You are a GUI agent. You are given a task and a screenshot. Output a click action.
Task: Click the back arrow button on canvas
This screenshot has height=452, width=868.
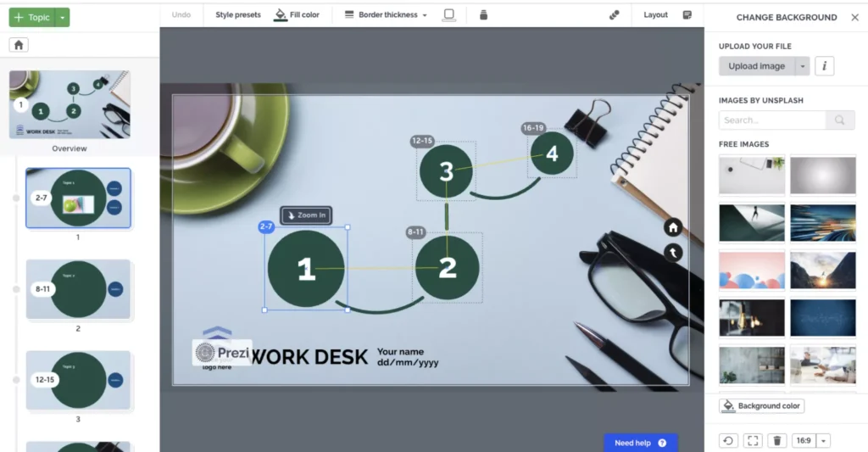click(673, 254)
